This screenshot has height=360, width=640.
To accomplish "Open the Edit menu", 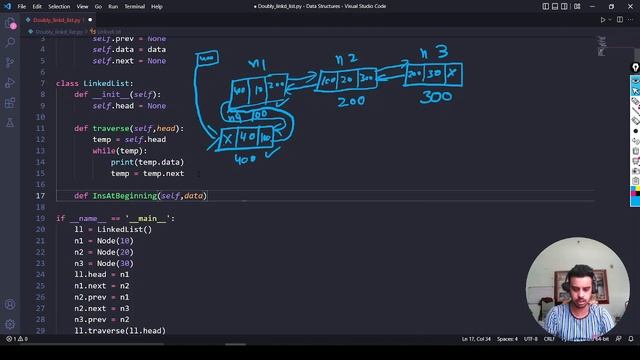I will click(x=37, y=7).
